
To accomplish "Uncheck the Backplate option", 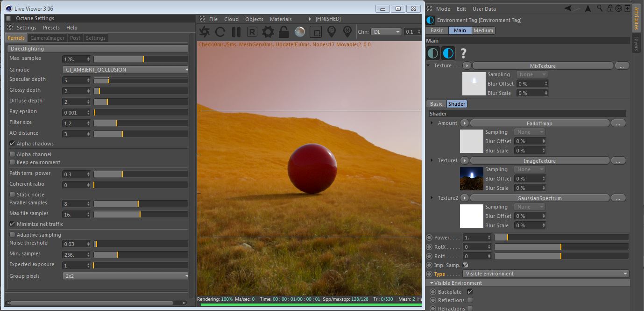I will (x=470, y=292).
